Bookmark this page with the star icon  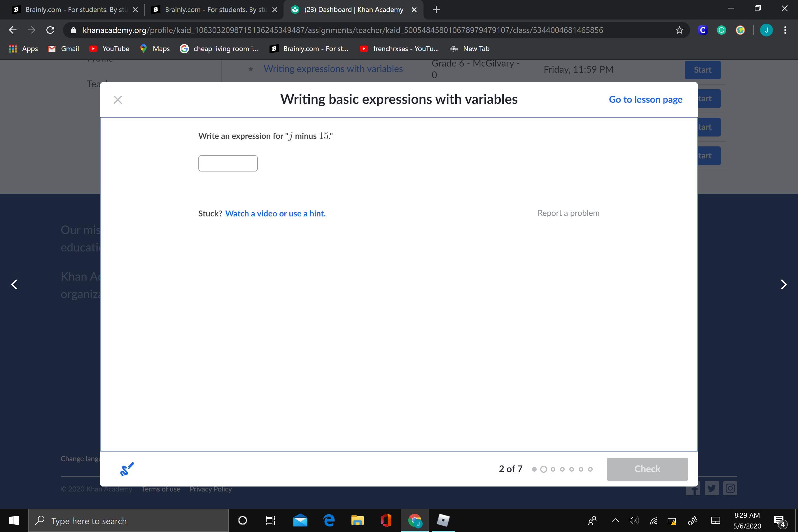tap(679, 30)
